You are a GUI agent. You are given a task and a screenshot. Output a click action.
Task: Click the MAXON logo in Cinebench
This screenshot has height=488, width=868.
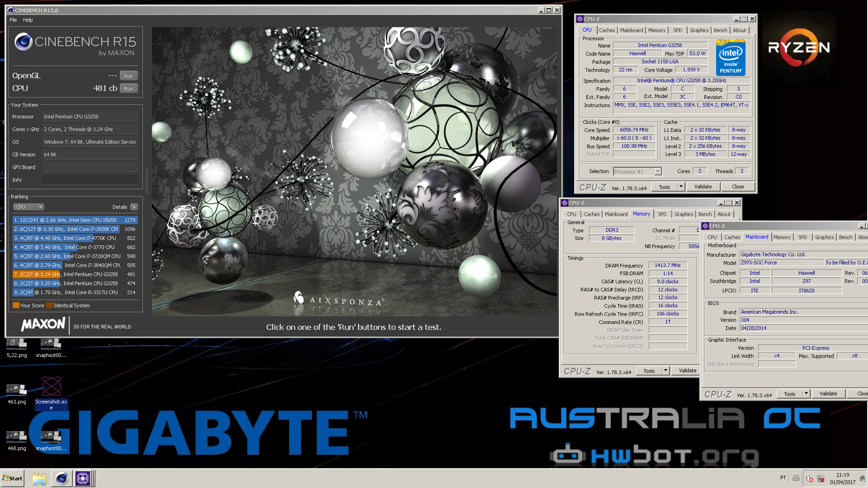(x=43, y=324)
